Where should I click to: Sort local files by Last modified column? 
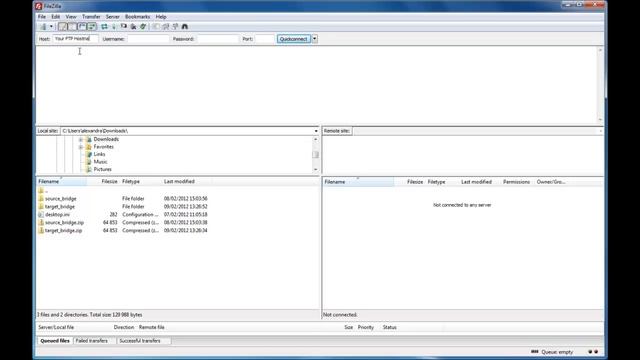point(187,182)
